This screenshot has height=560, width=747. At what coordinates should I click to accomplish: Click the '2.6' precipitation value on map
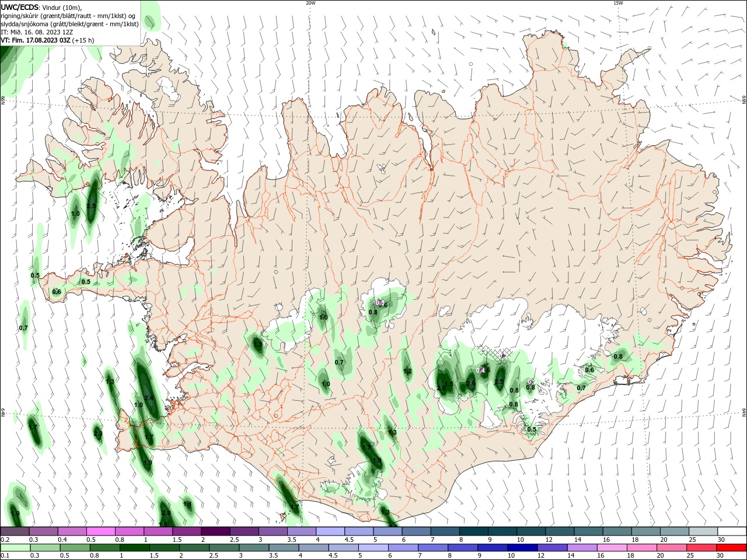470,383
